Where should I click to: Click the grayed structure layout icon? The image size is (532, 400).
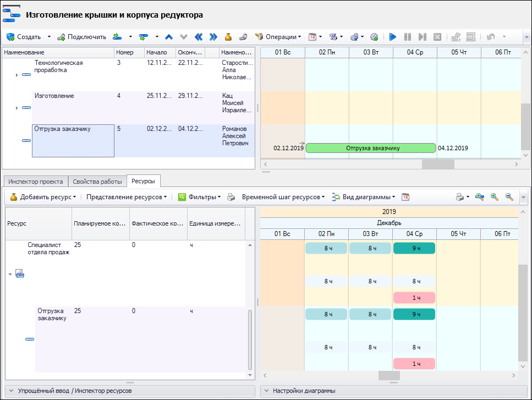pyautogui.click(x=471, y=37)
